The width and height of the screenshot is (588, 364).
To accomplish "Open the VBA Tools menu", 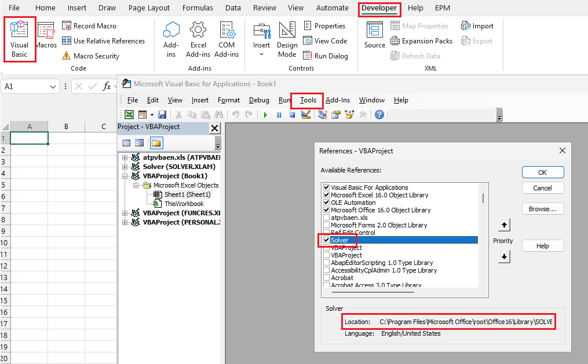I will pos(308,100).
